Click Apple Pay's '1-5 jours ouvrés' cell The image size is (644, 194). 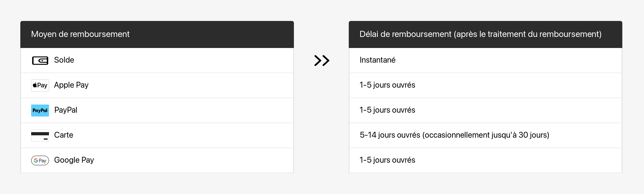(387, 85)
